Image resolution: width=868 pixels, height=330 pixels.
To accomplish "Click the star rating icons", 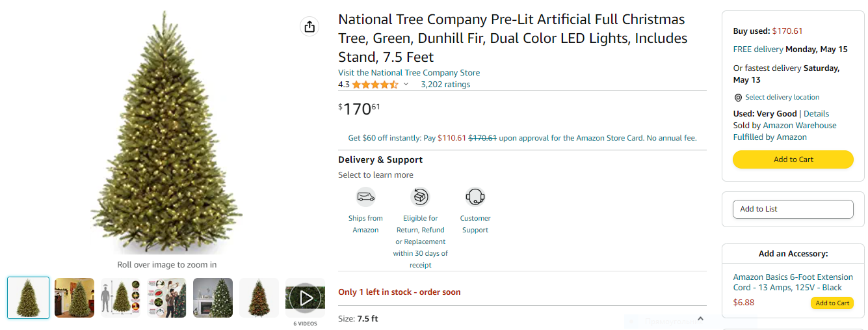I will 375,85.
